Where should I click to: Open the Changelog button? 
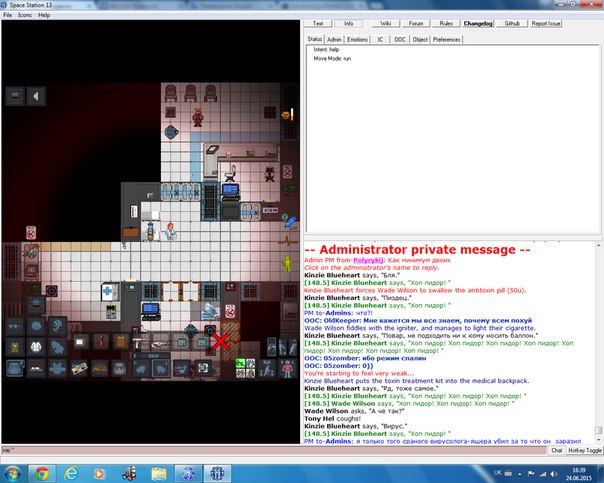point(478,23)
